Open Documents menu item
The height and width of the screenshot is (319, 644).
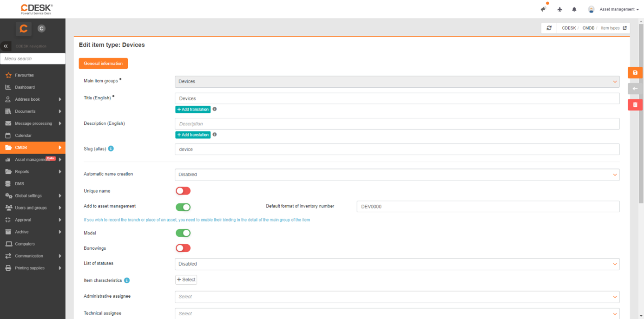[33, 111]
